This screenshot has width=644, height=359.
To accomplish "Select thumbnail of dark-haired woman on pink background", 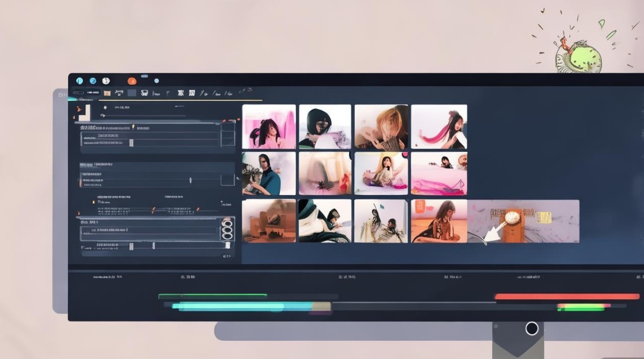I will coord(269,127).
